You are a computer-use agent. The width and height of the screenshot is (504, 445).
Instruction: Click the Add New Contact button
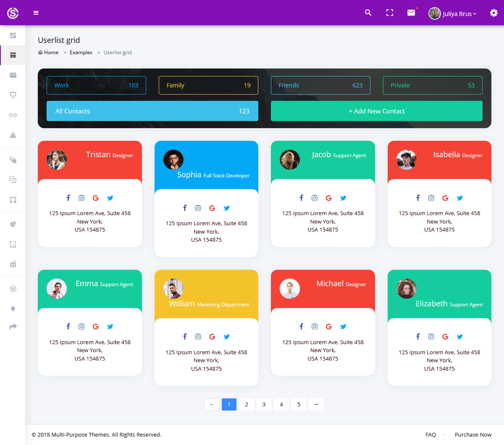click(376, 111)
